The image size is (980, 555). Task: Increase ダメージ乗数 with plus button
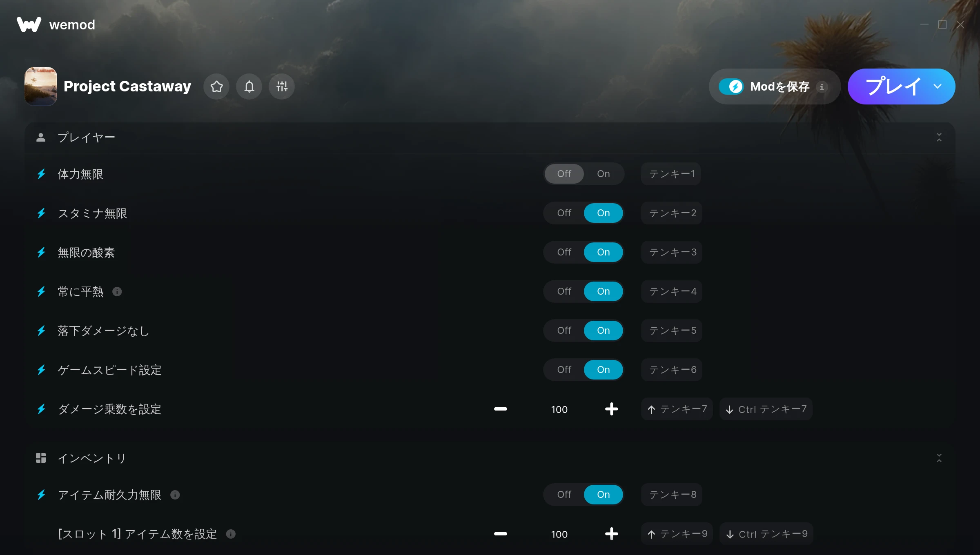pyautogui.click(x=612, y=409)
